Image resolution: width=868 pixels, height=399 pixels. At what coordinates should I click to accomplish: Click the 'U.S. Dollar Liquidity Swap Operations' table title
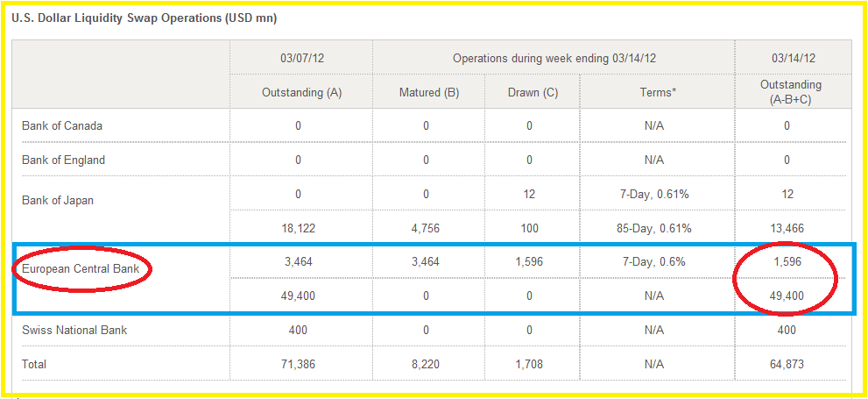[x=144, y=18]
